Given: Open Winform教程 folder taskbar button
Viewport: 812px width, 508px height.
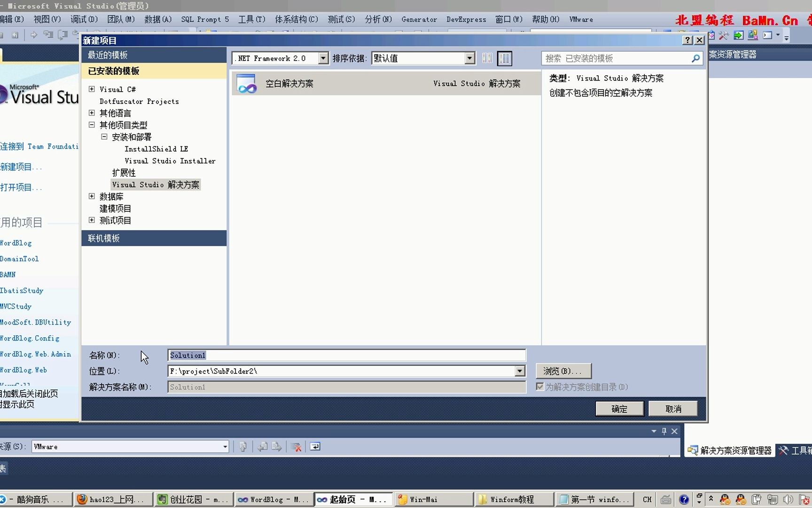Looking at the screenshot, I should (514, 500).
